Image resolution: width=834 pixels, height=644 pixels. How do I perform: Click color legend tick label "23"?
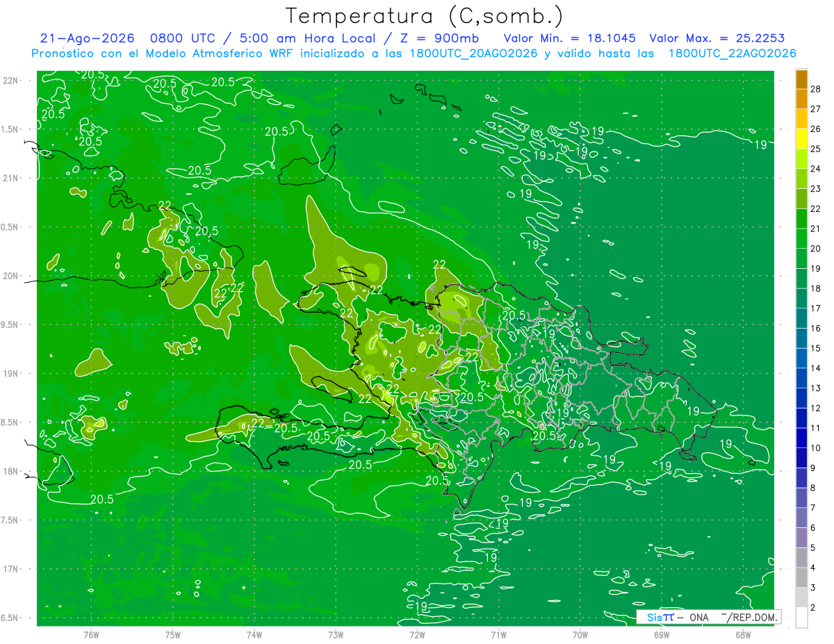coord(816,188)
